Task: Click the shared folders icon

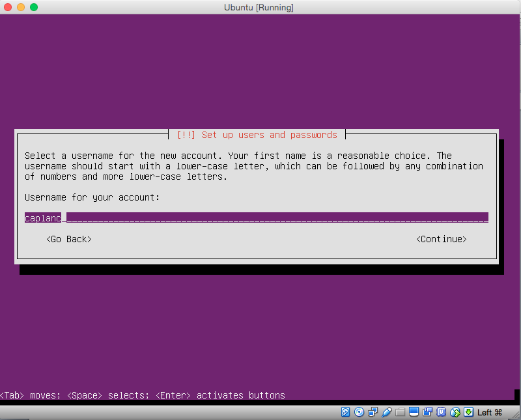Action: (400, 412)
